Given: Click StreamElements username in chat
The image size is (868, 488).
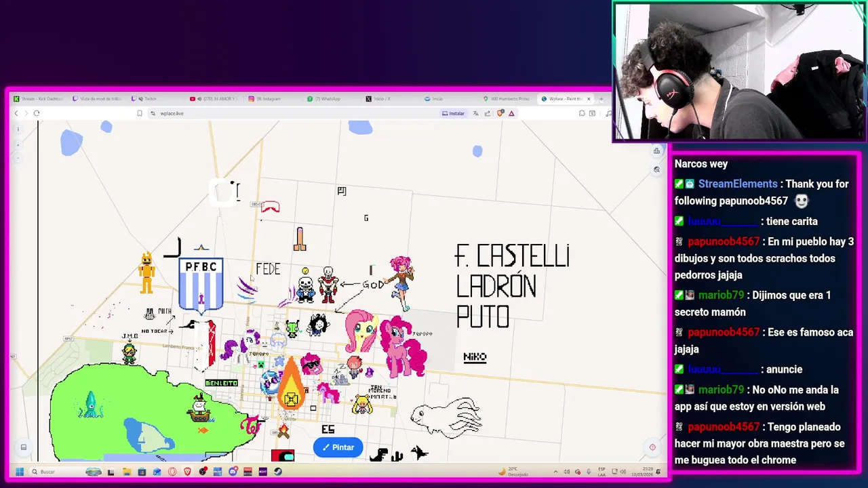Looking at the screenshot, I should click(x=738, y=184).
